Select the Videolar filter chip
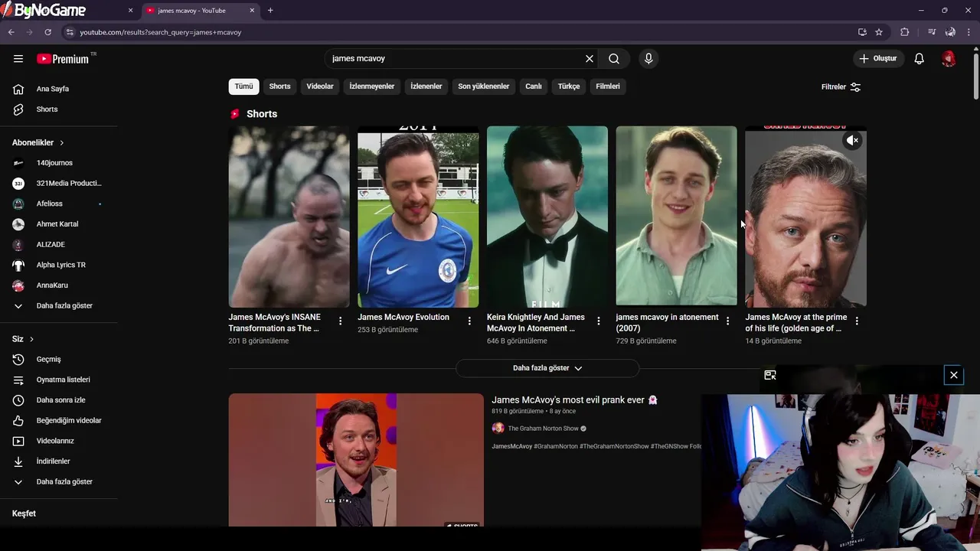Viewport: 980px width, 551px height. [320, 86]
